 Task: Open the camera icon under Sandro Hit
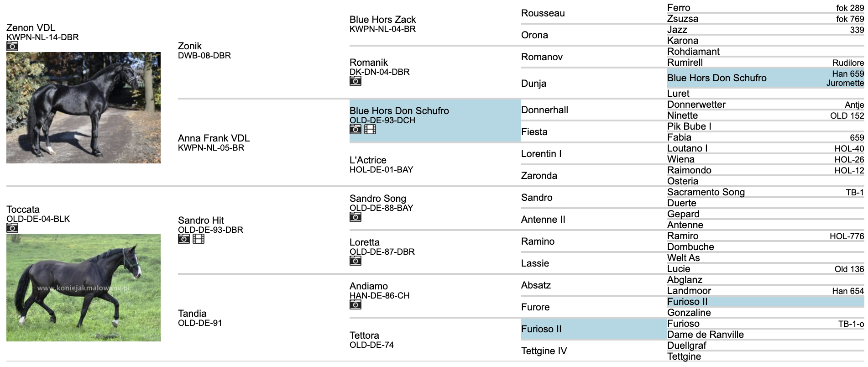tap(184, 239)
